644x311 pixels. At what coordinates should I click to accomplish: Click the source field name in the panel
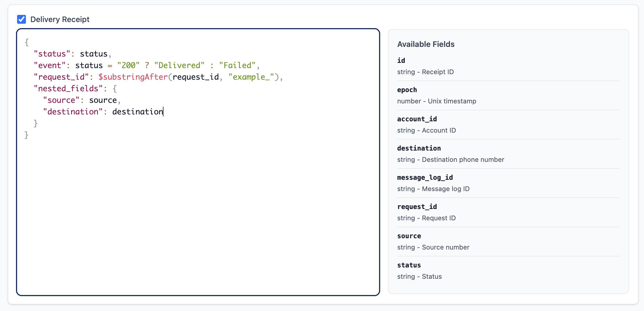pos(409,236)
